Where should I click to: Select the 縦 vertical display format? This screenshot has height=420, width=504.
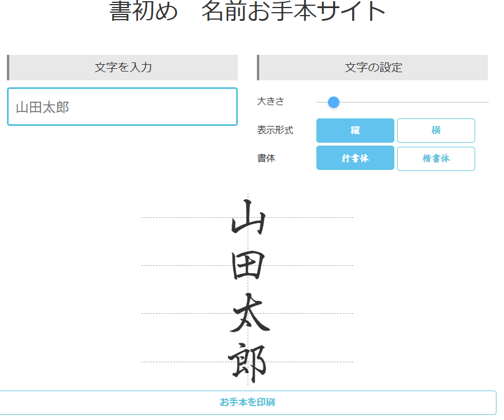point(355,131)
